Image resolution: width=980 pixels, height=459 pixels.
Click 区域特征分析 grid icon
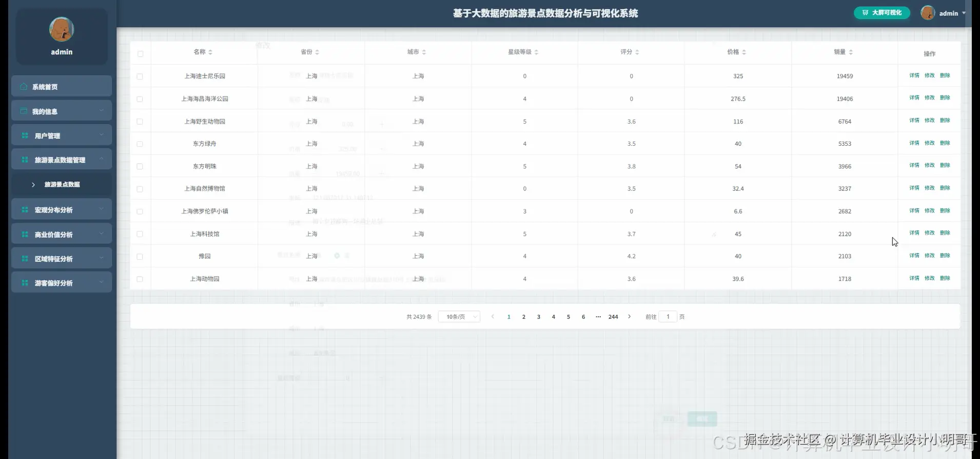click(25, 258)
